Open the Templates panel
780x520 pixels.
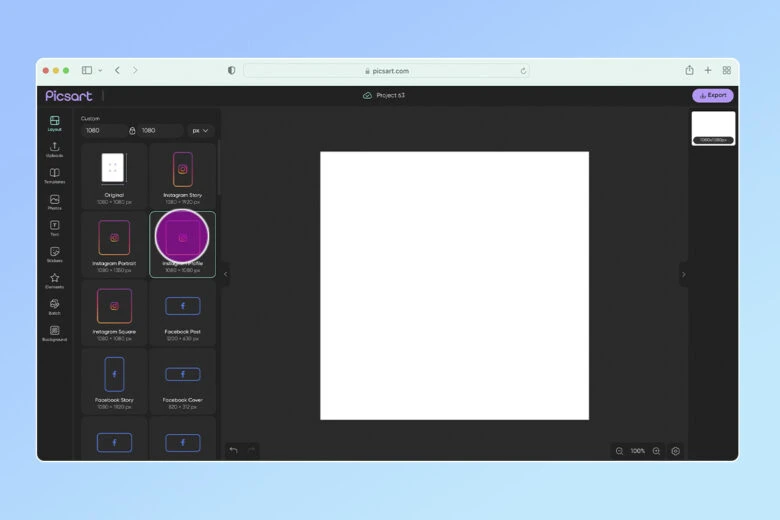(54, 175)
